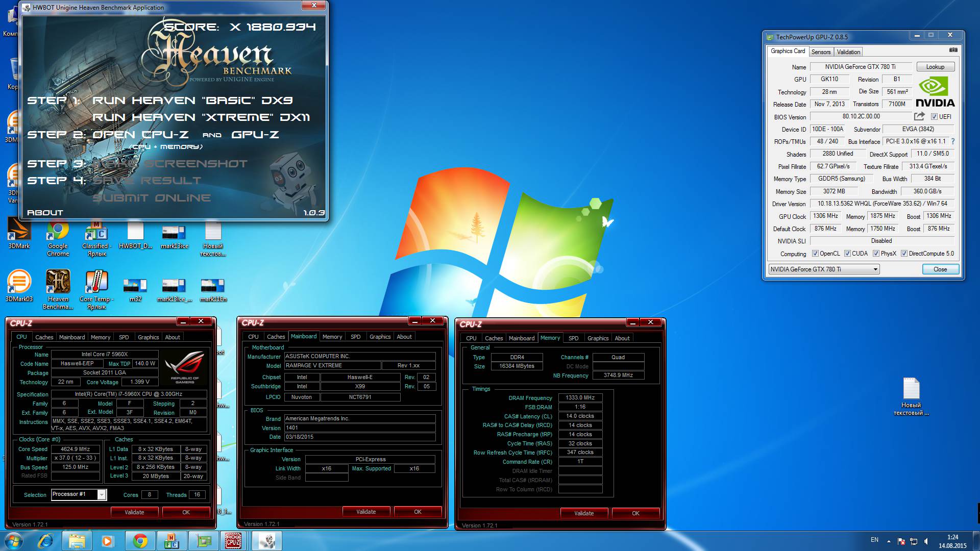Open SPD tab in Mainboard CPU-Z window
Image resolution: width=980 pixels, height=551 pixels.
point(355,337)
